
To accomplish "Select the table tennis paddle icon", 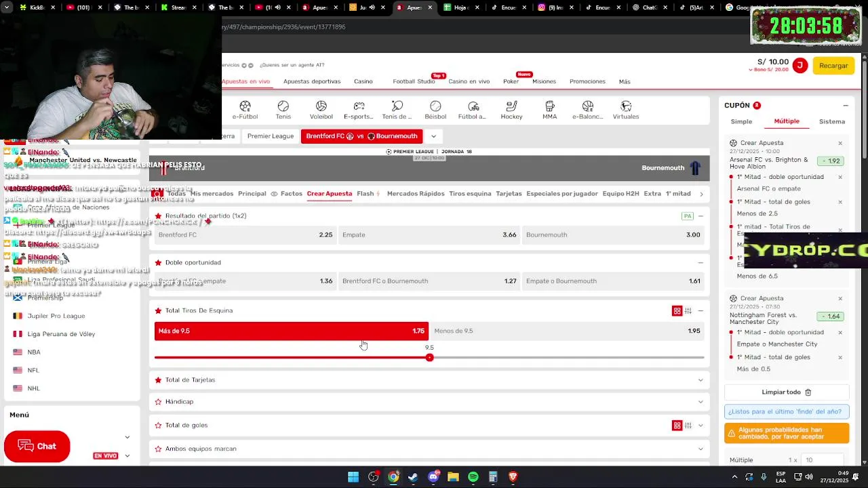I will (397, 106).
